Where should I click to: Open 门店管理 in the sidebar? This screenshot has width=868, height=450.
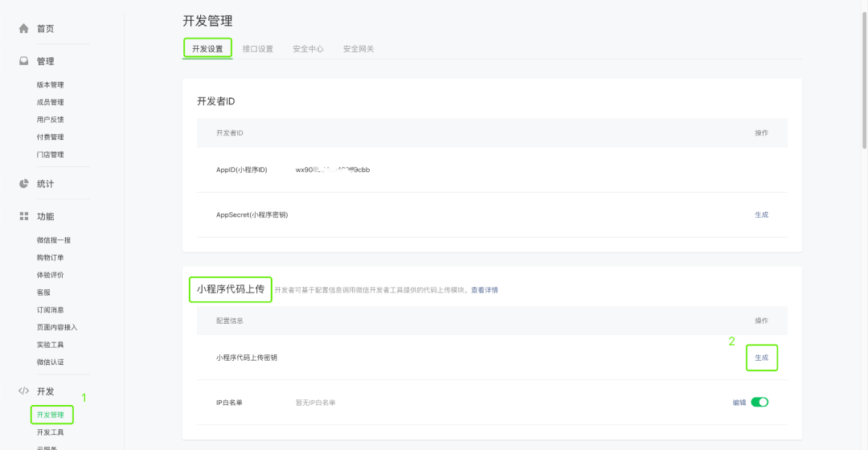tap(51, 154)
